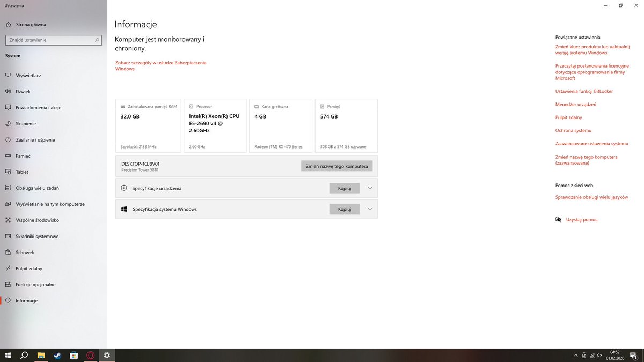Open Microsoft Store from the taskbar
The width and height of the screenshot is (644, 362).
[74, 355]
